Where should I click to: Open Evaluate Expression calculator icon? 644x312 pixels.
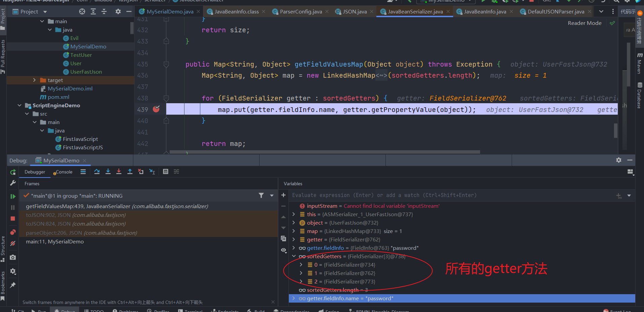[166, 172]
